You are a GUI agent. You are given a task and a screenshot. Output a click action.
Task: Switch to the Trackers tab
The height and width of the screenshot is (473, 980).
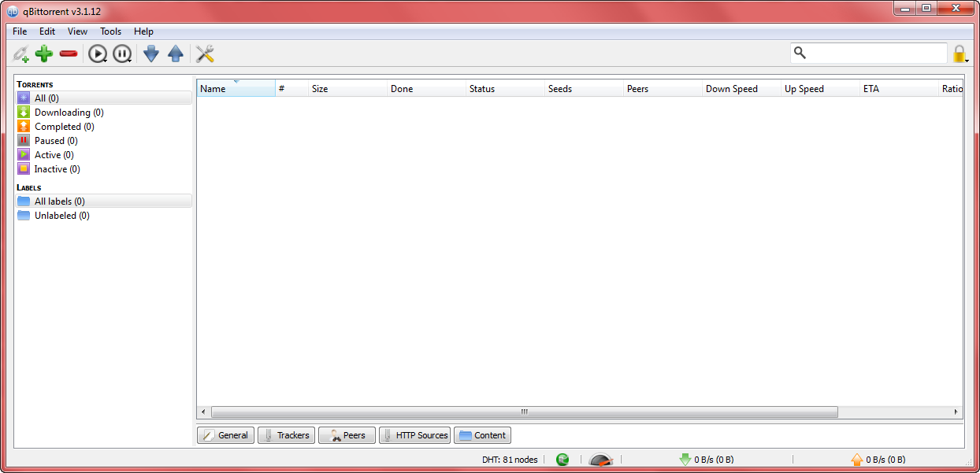[286, 435]
